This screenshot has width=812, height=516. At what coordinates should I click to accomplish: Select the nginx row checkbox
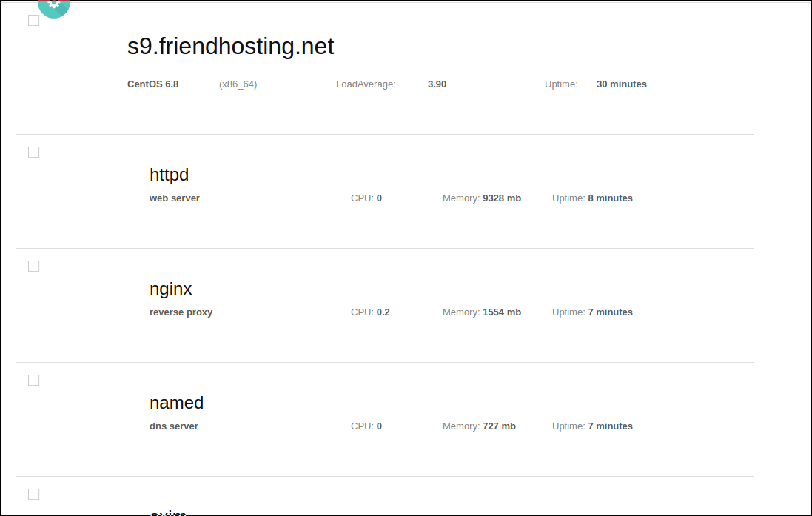click(x=33, y=266)
